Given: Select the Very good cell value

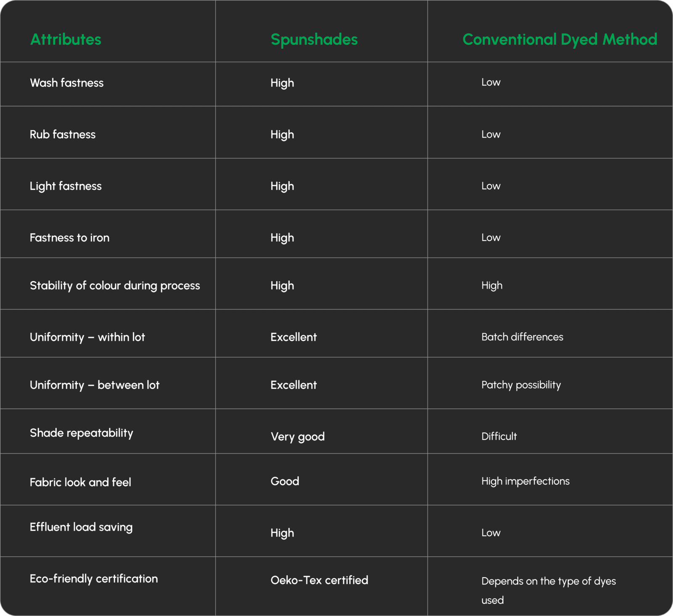Looking at the screenshot, I should pos(297,437).
